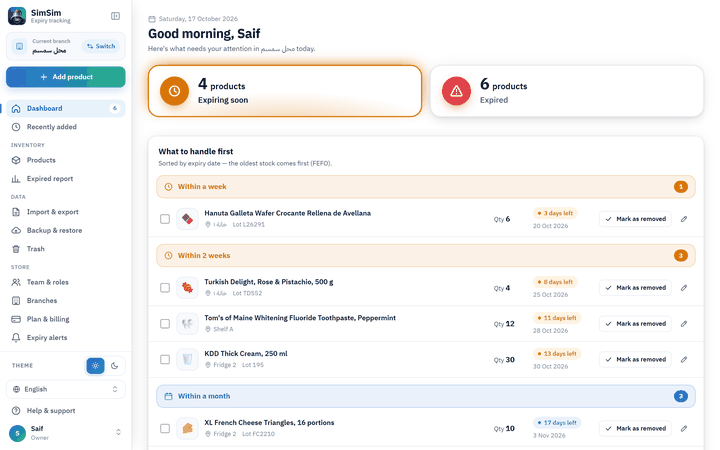The height and width of the screenshot is (450, 720).
Task: Click the current branch store icon
Action: (19, 46)
